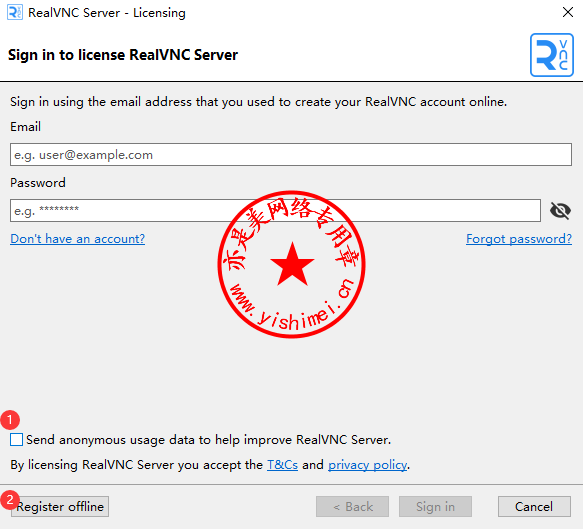Open the T&Cs link
This screenshot has height=529, width=583.
[283, 465]
